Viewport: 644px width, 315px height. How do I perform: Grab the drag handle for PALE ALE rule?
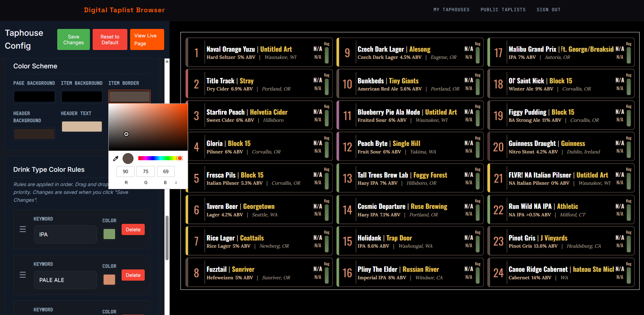[23, 275]
